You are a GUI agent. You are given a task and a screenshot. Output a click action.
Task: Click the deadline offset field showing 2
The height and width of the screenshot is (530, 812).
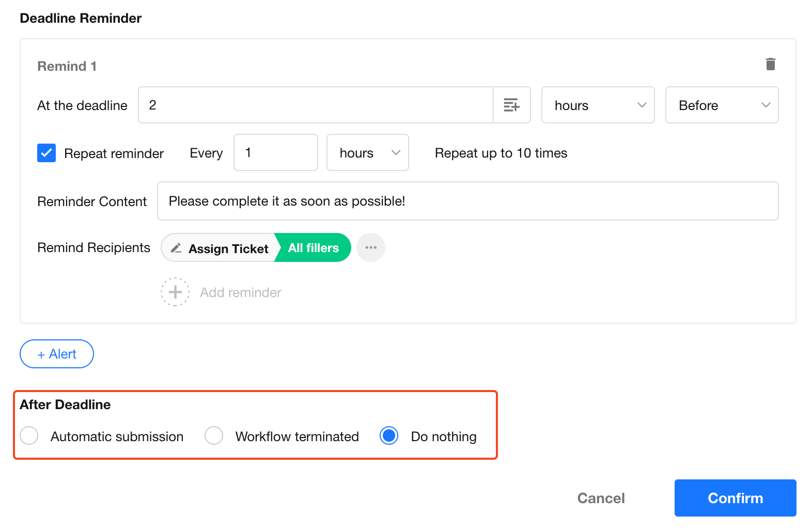point(316,105)
